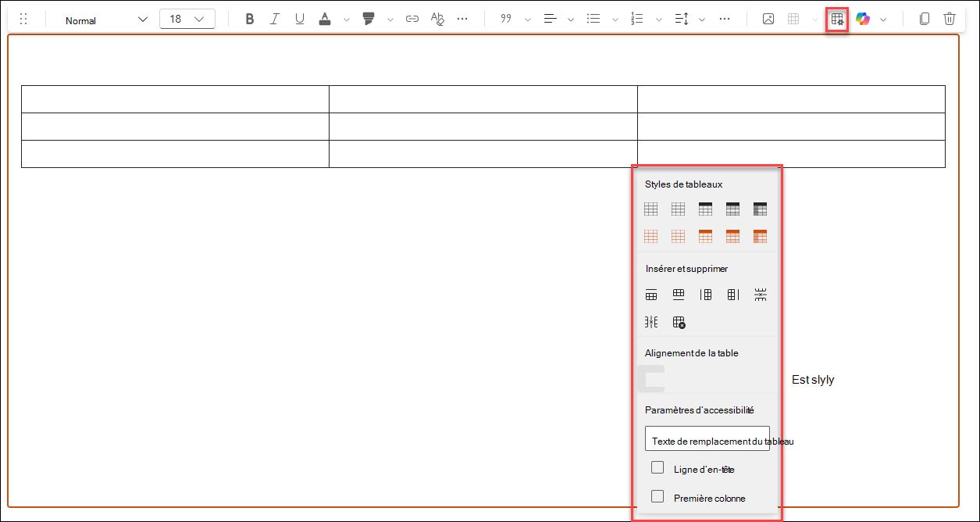Choose black style with header and banded rows
The width and height of the screenshot is (980, 522).
733,209
